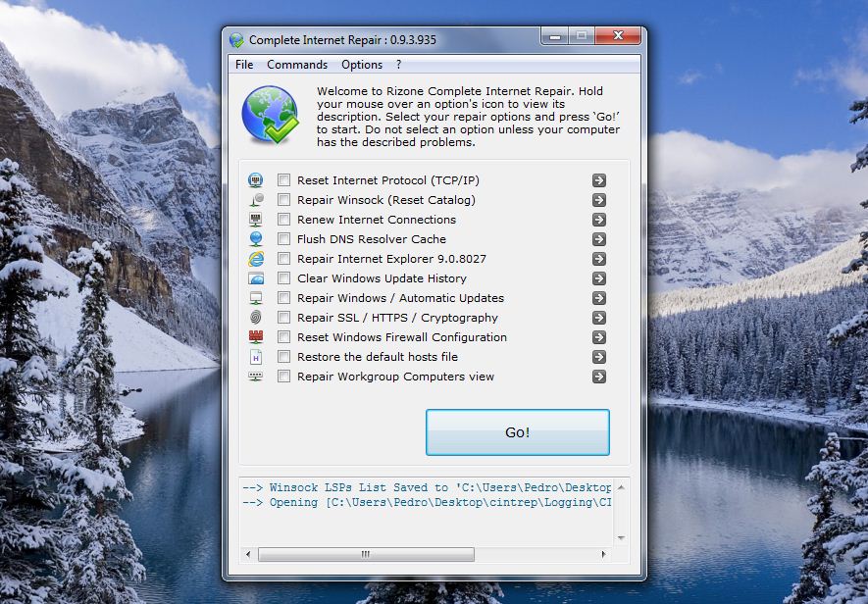The height and width of the screenshot is (604, 868).
Task: Run arrow for Repair Internet Explorer
Action: (599, 259)
